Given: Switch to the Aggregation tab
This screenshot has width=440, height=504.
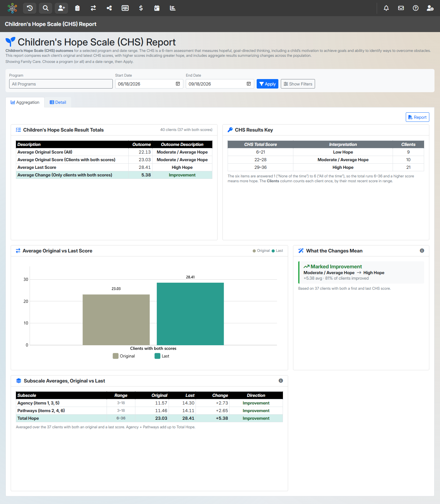Looking at the screenshot, I should [x=25, y=102].
